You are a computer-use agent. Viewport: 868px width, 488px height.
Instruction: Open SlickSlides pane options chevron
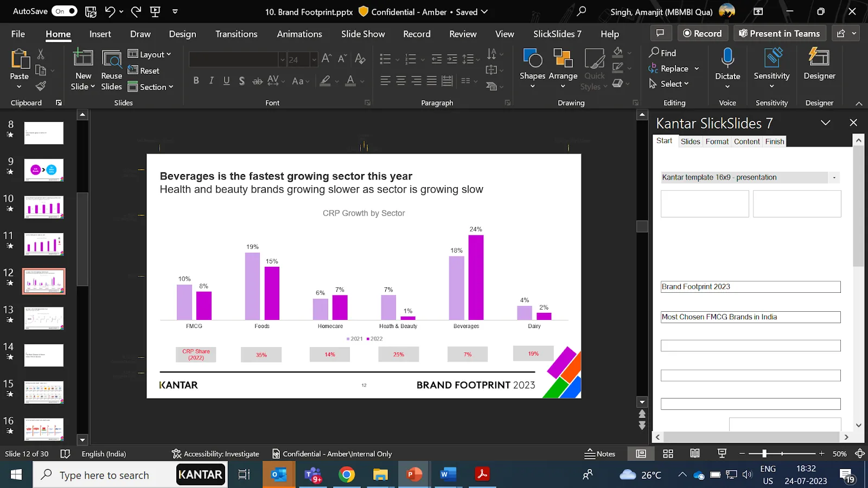coord(825,123)
